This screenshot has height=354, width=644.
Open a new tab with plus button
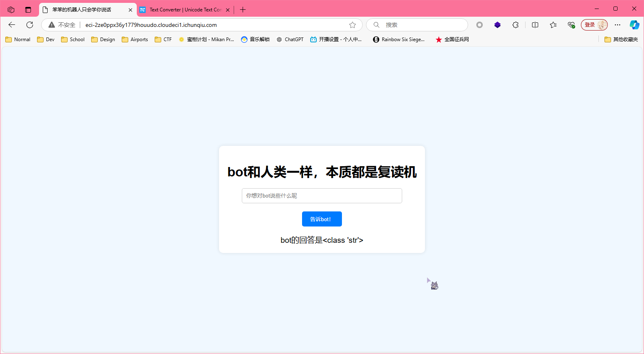(x=243, y=10)
